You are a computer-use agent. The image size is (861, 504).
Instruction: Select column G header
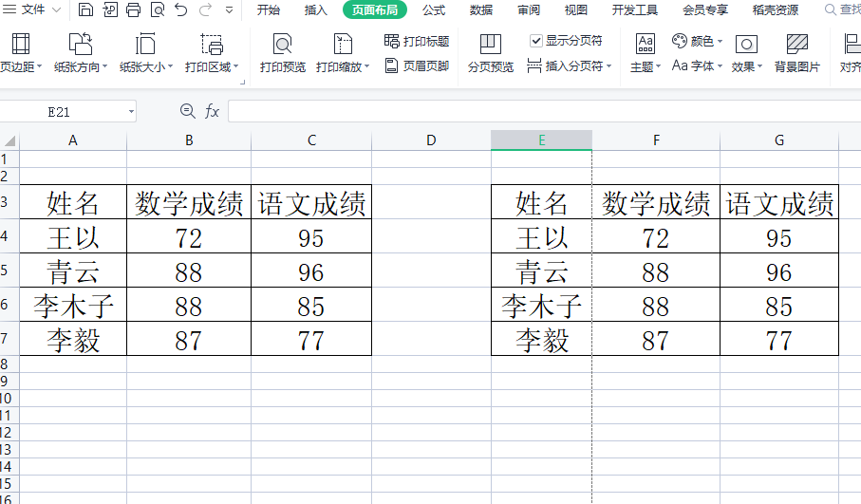[779, 140]
